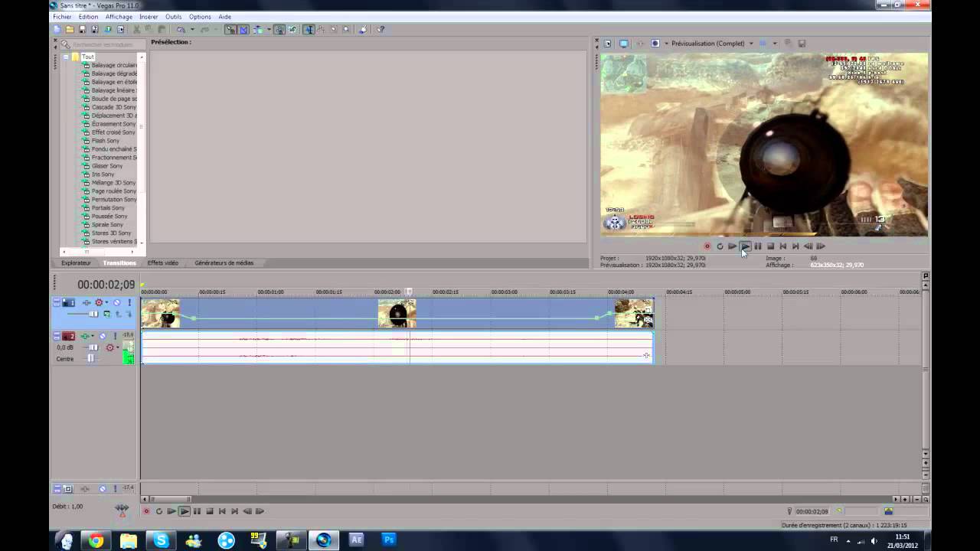980x551 pixels.
Task: Select the Envelope Edit tool
Action: point(321,29)
